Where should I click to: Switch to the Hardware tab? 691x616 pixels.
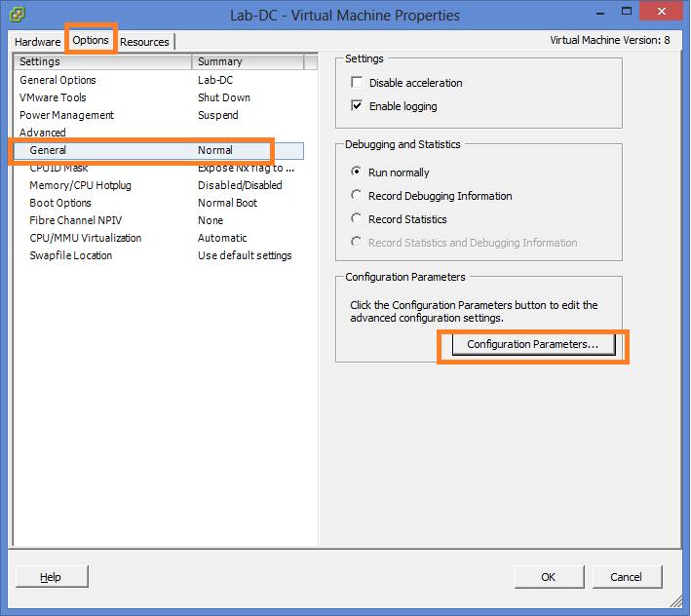coord(37,42)
